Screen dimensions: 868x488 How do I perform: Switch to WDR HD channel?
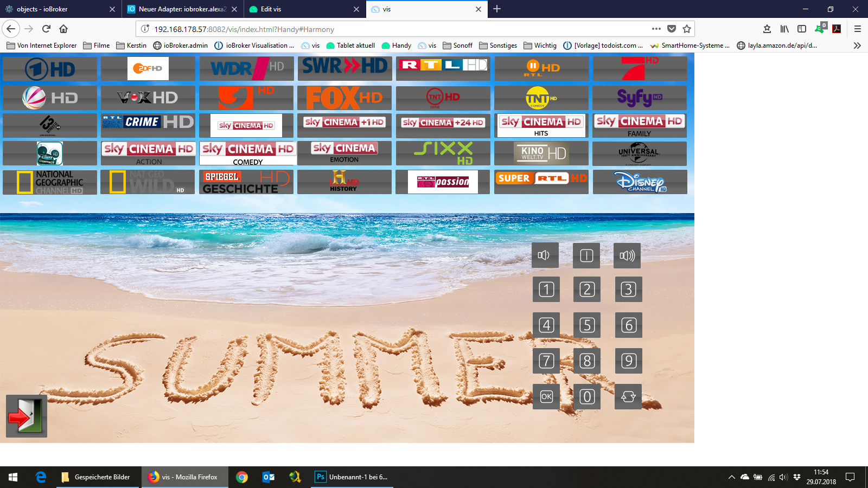(x=246, y=69)
